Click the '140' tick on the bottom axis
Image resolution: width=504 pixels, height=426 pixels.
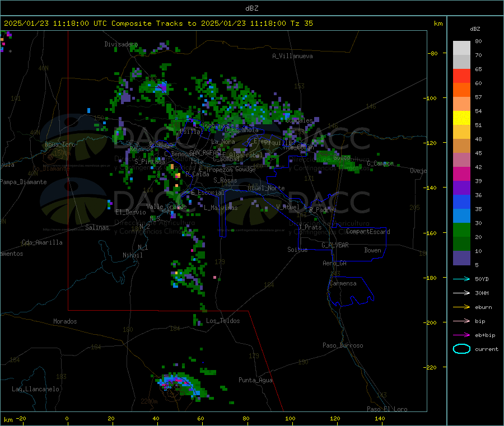point(380,418)
